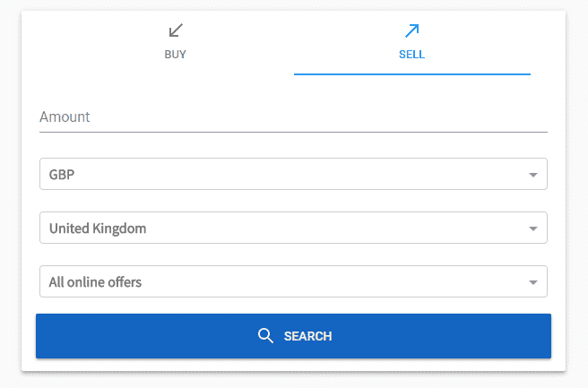Click the blue up-right arrow SELL icon
Image resolution: width=588 pixels, height=388 pixels.
[411, 30]
